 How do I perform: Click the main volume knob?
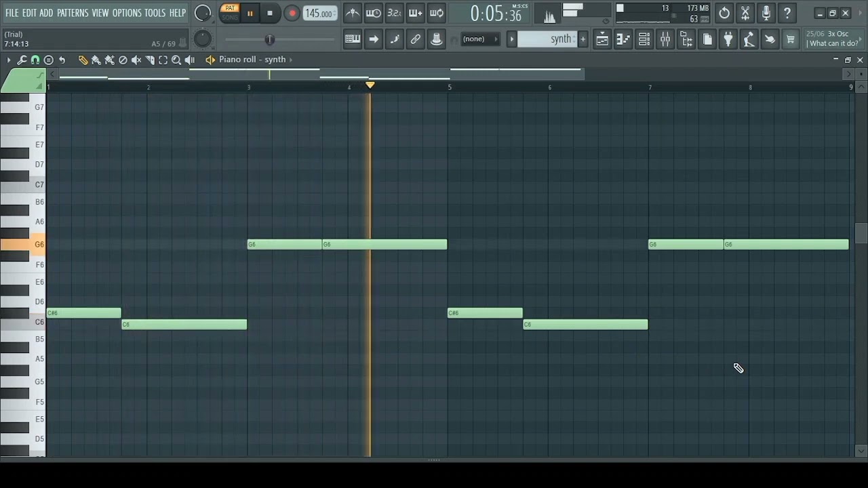(203, 13)
